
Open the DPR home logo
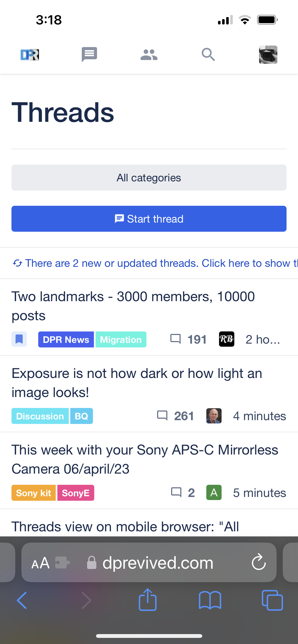30,55
